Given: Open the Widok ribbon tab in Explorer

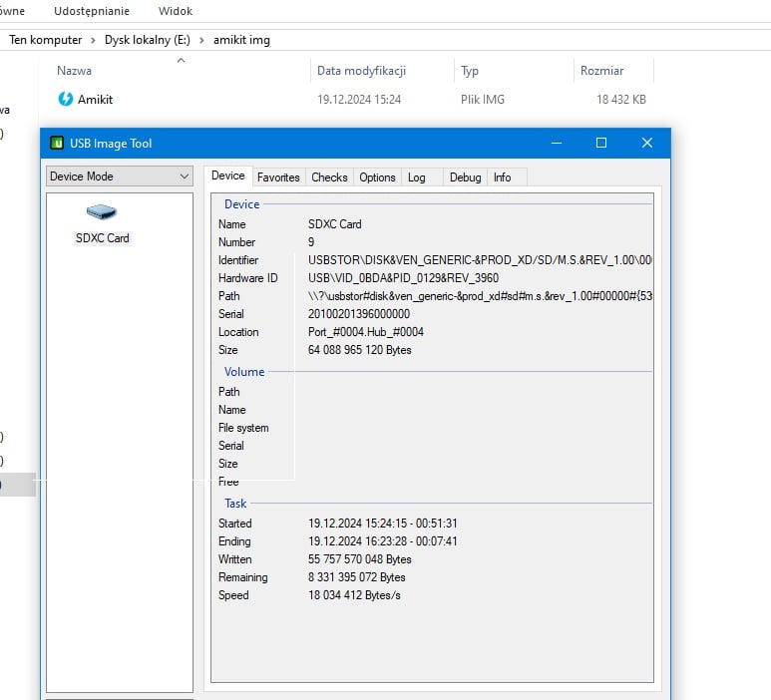Looking at the screenshot, I should (176, 11).
